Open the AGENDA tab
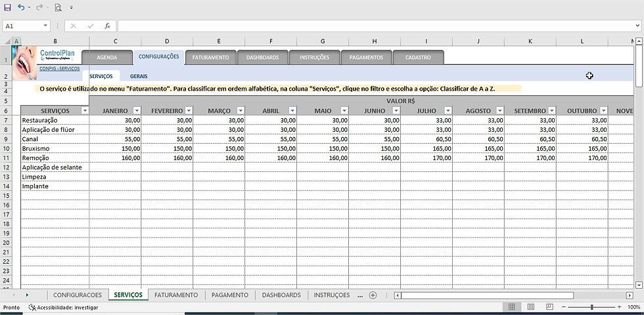 coord(107,58)
